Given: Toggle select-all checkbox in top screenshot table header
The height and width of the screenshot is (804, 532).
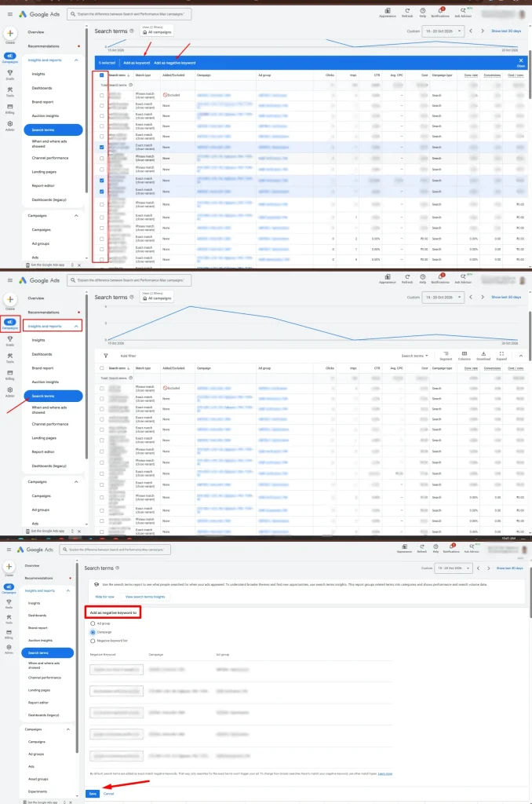Looking at the screenshot, I should pyautogui.click(x=101, y=75).
